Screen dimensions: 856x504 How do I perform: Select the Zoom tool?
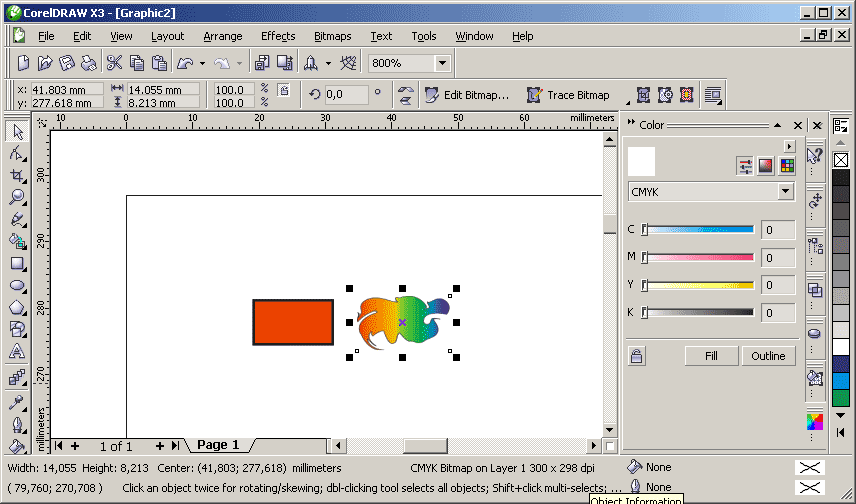coord(17,197)
